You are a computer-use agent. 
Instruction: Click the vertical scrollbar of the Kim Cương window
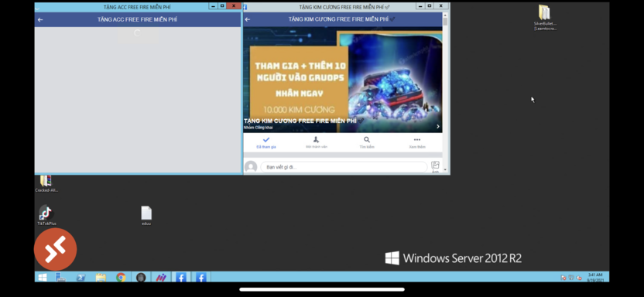point(445,93)
